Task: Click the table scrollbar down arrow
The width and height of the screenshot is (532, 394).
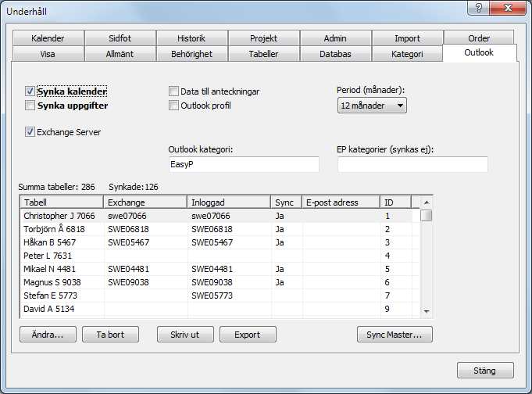Action: (x=427, y=311)
